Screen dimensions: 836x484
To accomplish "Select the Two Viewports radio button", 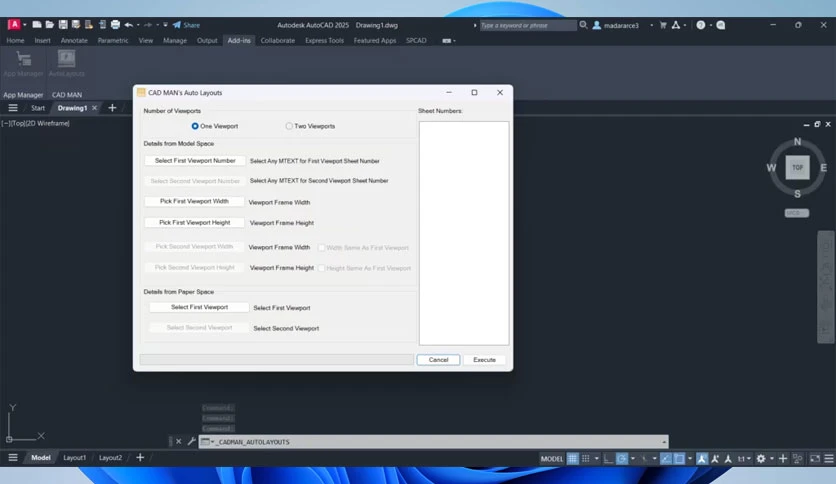I will point(289,126).
